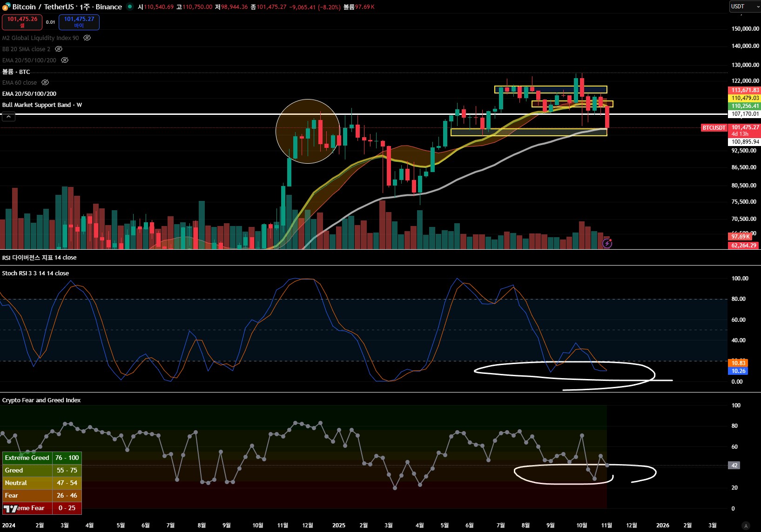Select the EMA 60 close legend
761x532 pixels.
coord(20,83)
